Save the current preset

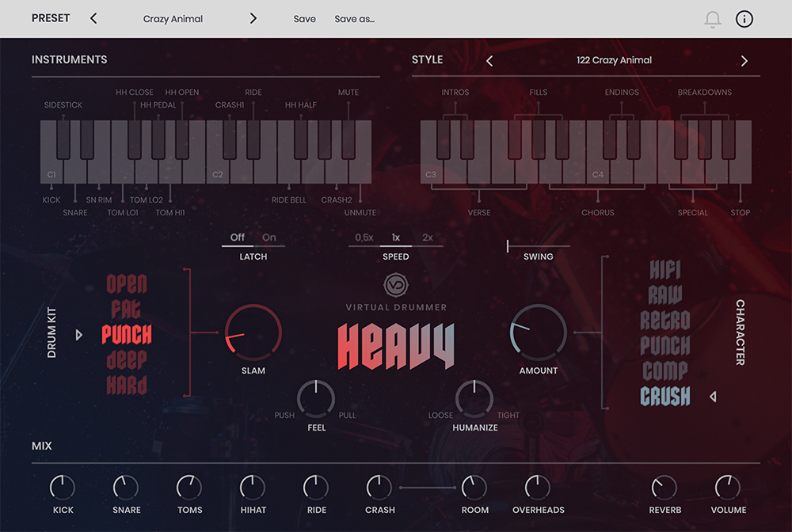[x=305, y=19]
